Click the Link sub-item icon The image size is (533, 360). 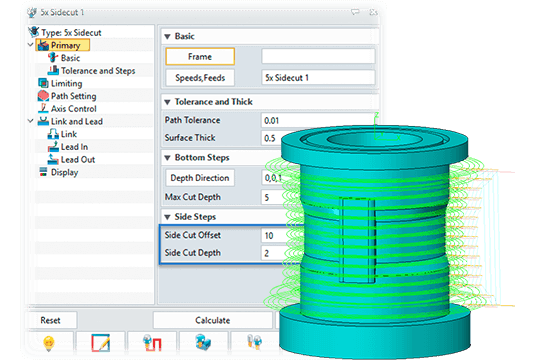point(53,134)
